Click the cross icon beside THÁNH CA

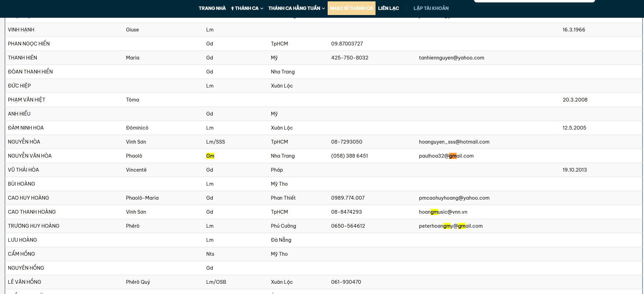(x=233, y=8)
